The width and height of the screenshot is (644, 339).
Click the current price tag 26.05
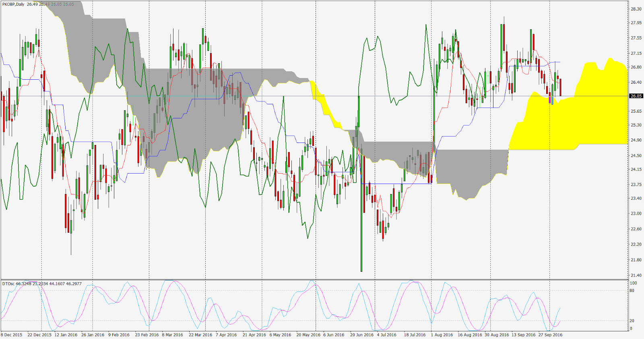(636, 96)
